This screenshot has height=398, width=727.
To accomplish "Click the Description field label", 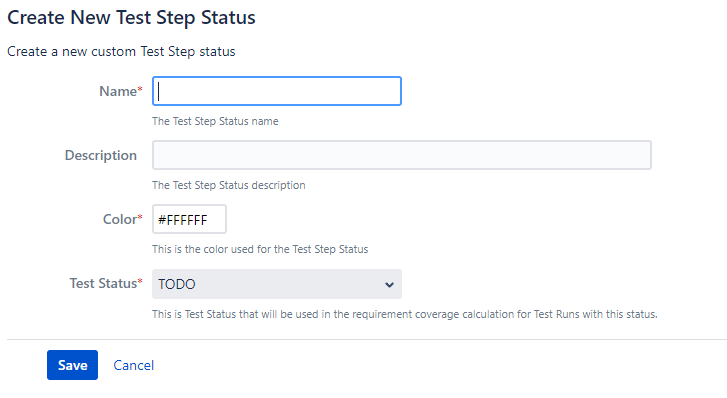I will click(x=101, y=155).
